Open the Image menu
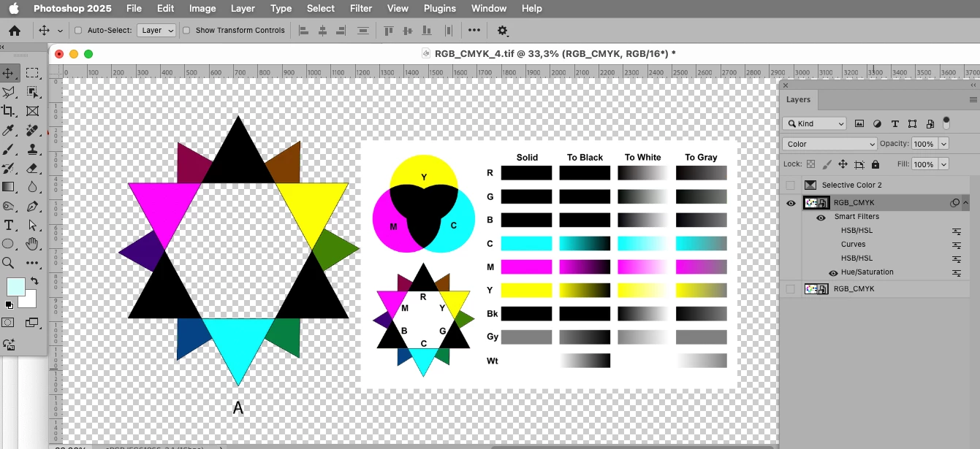The image size is (980, 449). 202,9
